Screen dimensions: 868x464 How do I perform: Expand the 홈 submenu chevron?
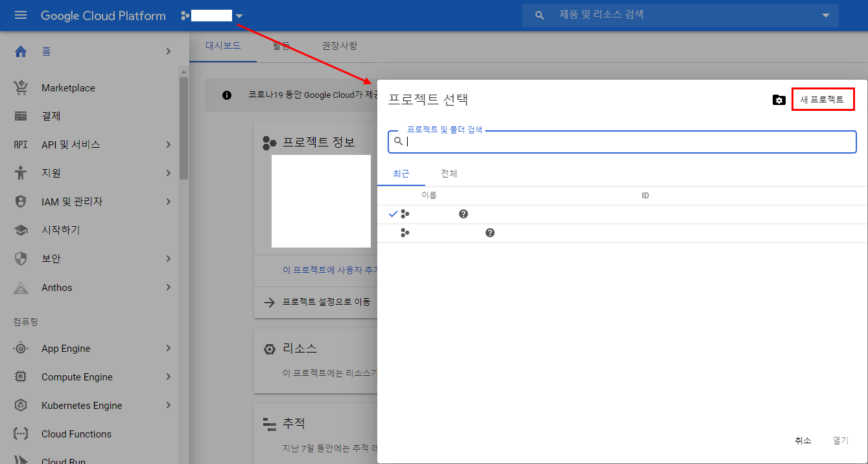168,51
